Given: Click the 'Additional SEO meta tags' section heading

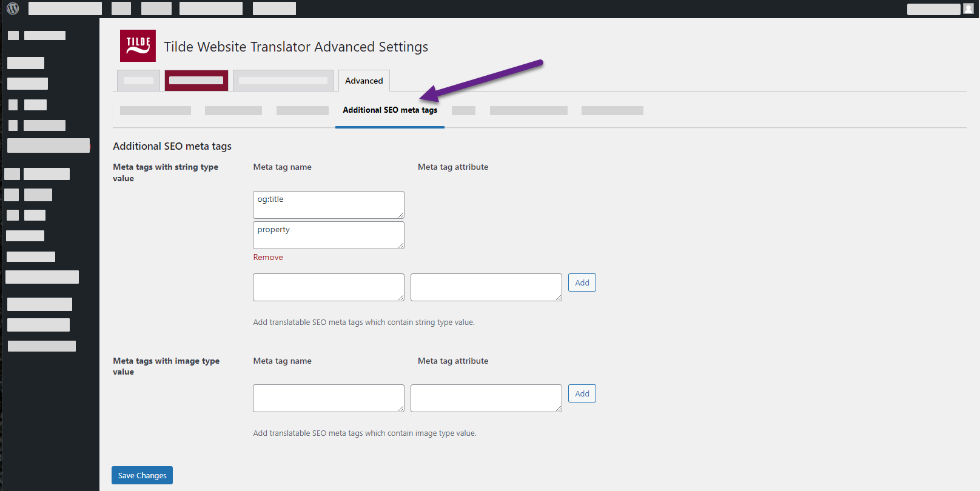Looking at the screenshot, I should [x=172, y=146].
